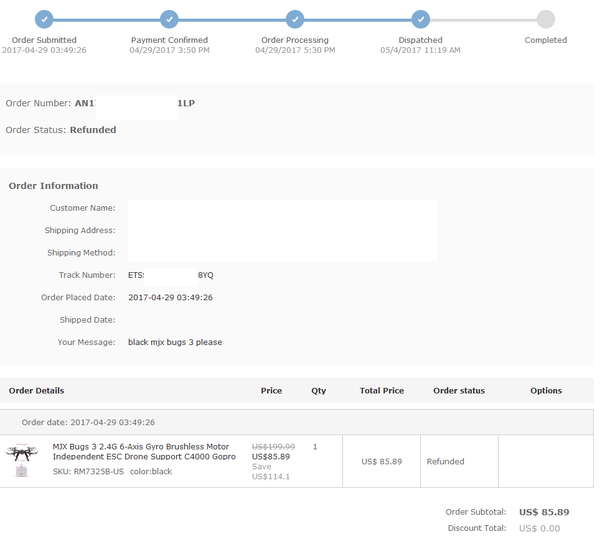Click the Order Submitted checkmark step icon
The image size is (600, 542).
(44, 19)
